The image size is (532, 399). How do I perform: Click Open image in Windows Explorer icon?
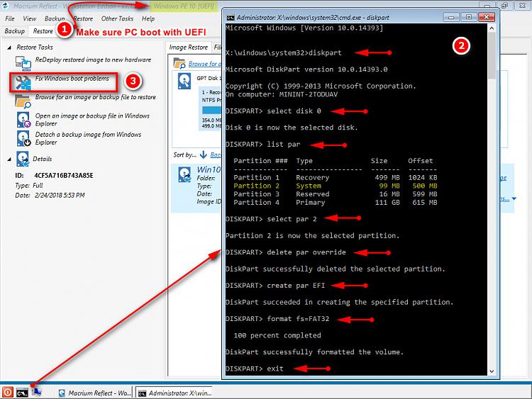(23, 119)
